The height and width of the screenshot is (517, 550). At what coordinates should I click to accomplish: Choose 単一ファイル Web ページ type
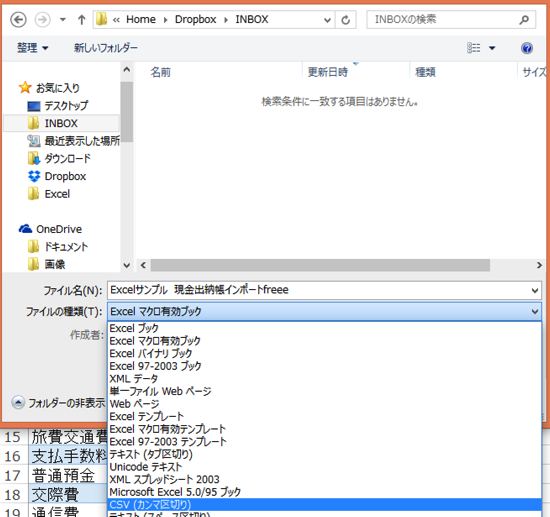point(324,391)
